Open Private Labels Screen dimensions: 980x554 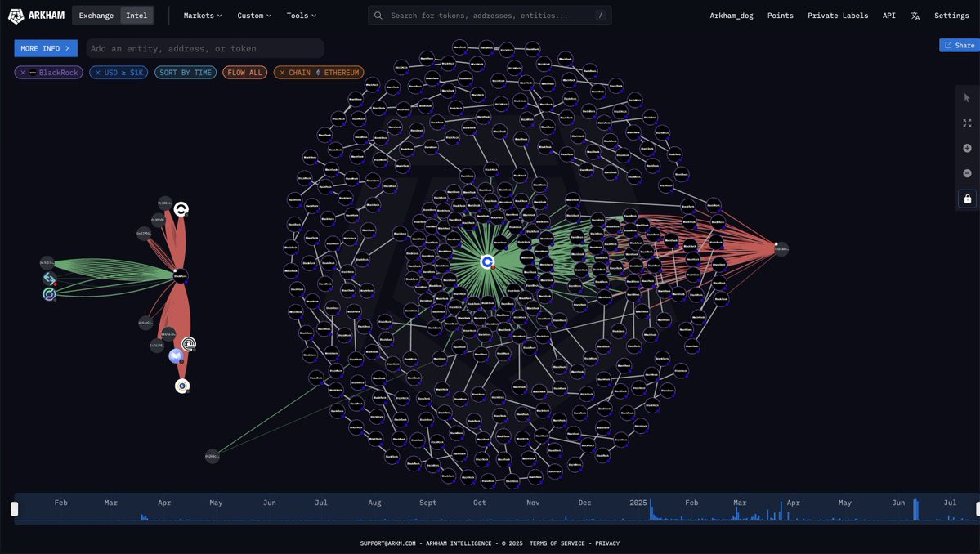pyautogui.click(x=838, y=16)
